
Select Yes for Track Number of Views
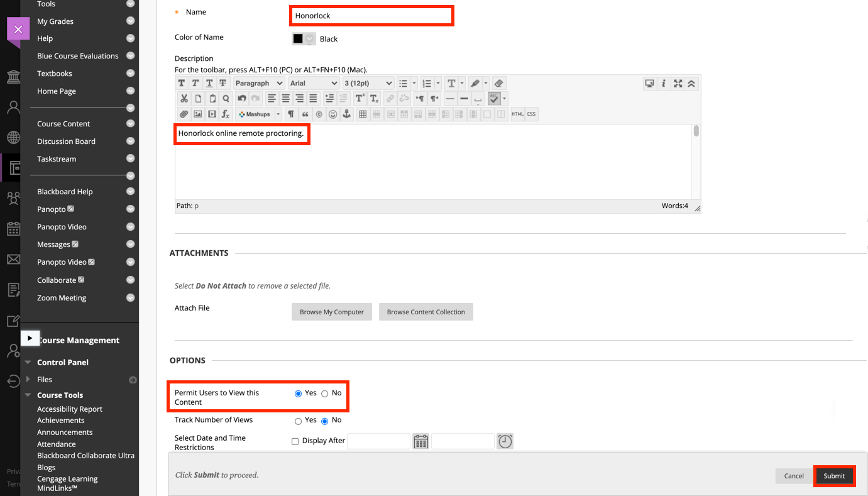tap(298, 421)
